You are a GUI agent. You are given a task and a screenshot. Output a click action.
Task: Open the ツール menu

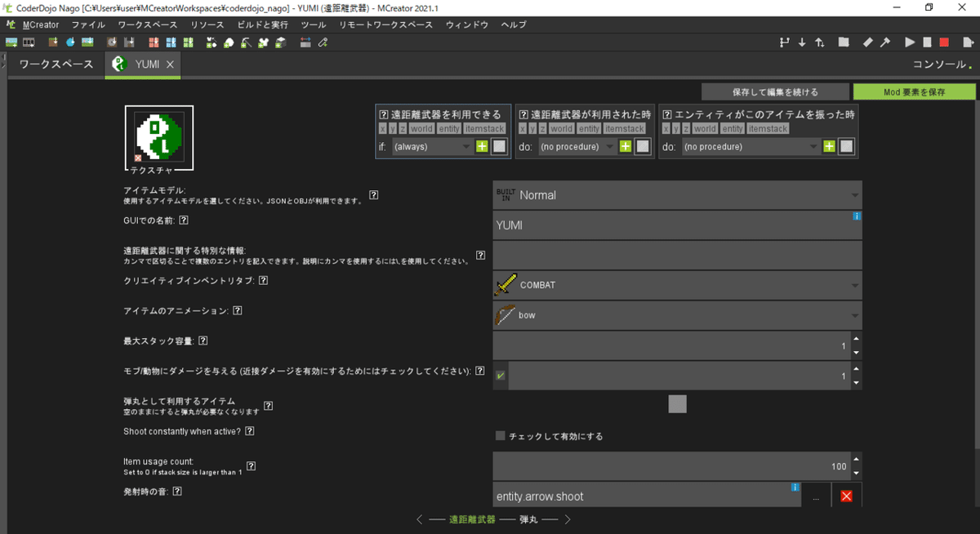pos(314,24)
